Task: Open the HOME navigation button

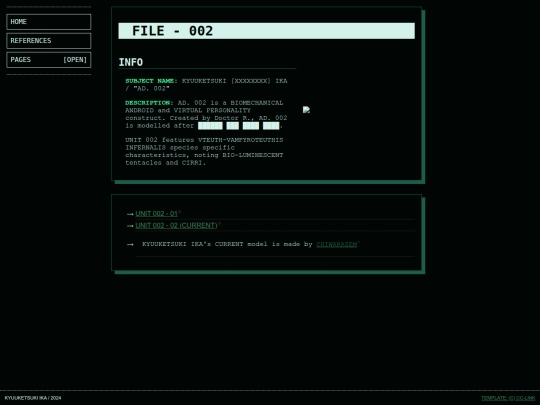Action: (x=49, y=22)
